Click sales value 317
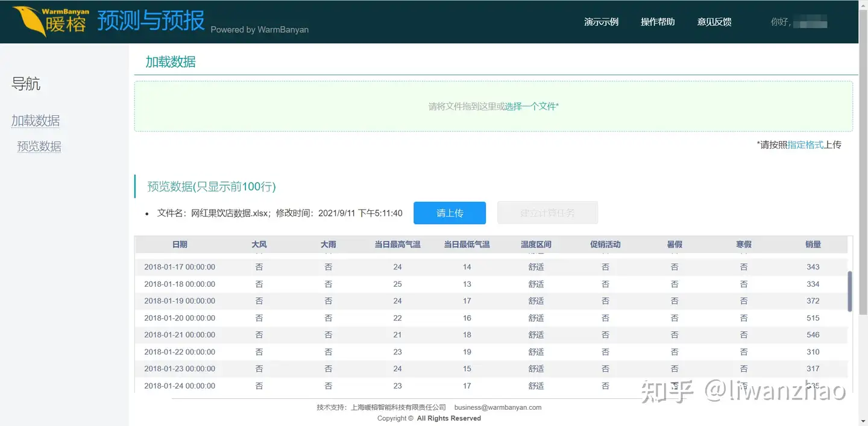 click(x=813, y=369)
